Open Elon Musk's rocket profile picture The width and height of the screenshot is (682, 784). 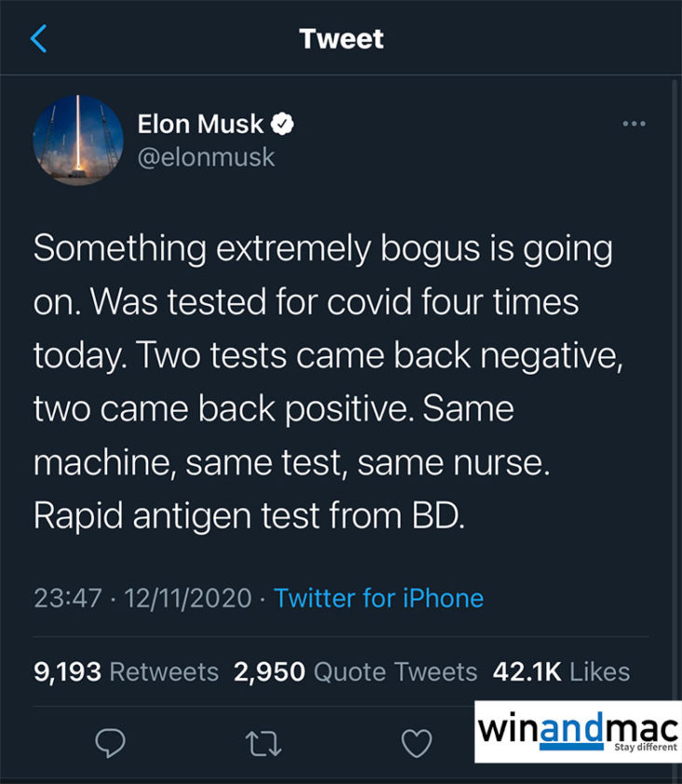78,140
